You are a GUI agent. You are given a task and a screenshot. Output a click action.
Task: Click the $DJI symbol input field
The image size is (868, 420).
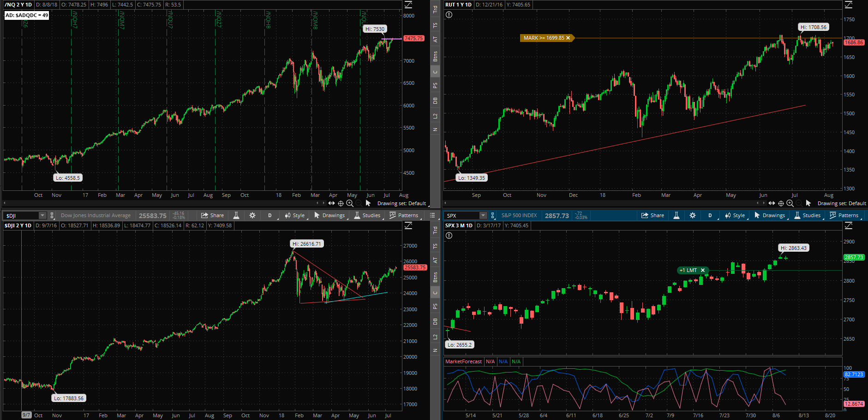pyautogui.click(x=21, y=215)
